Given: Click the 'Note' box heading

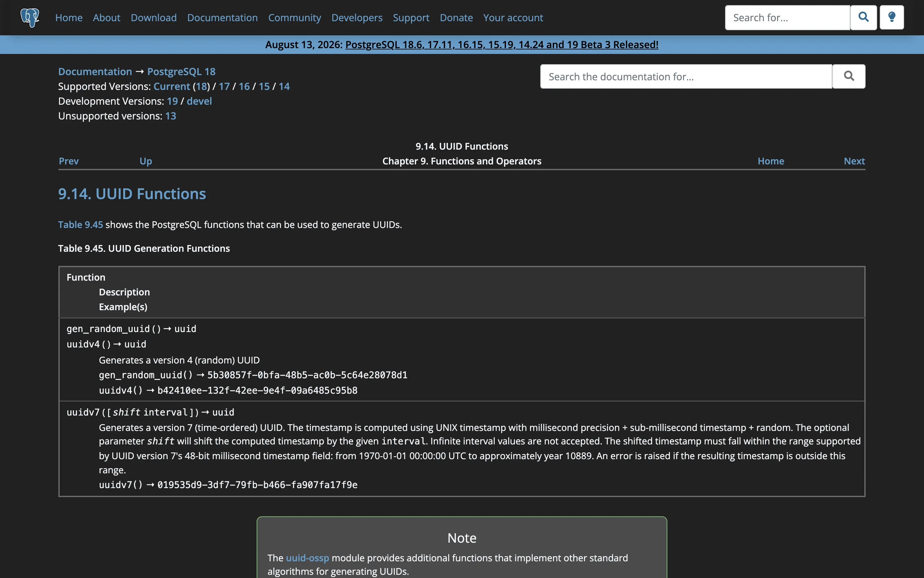Looking at the screenshot, I should coord(462,538).
